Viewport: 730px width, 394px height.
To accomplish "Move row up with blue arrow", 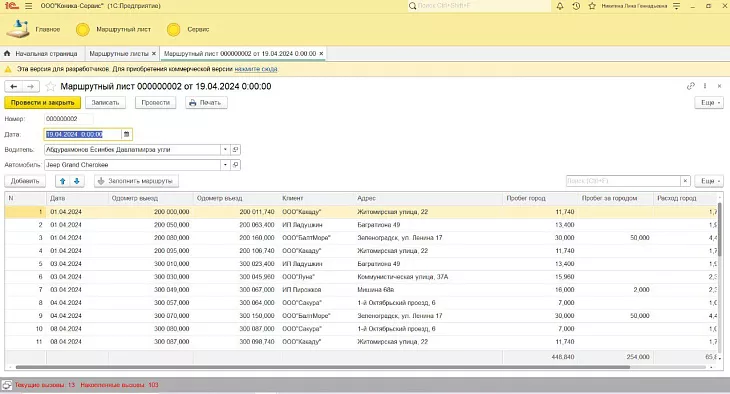I will [x=62, y=181].
